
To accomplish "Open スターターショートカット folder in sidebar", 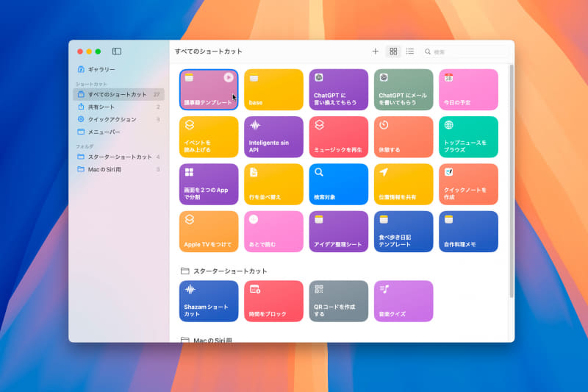I will tap(119, 157).
